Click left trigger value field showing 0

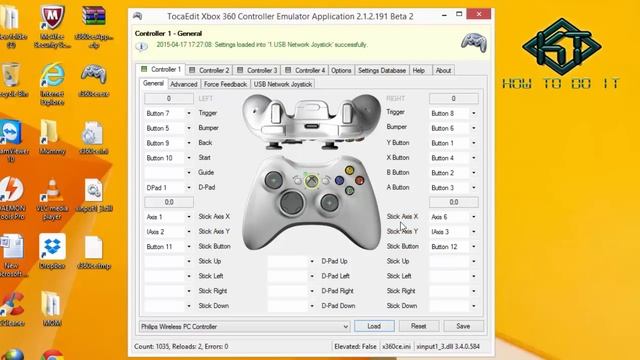pyautogui.click(x=169, y=98)
